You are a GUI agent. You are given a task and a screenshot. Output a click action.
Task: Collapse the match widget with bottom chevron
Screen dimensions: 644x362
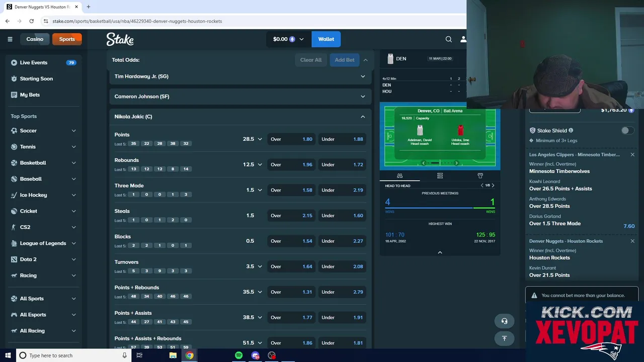tap(440, 252)
